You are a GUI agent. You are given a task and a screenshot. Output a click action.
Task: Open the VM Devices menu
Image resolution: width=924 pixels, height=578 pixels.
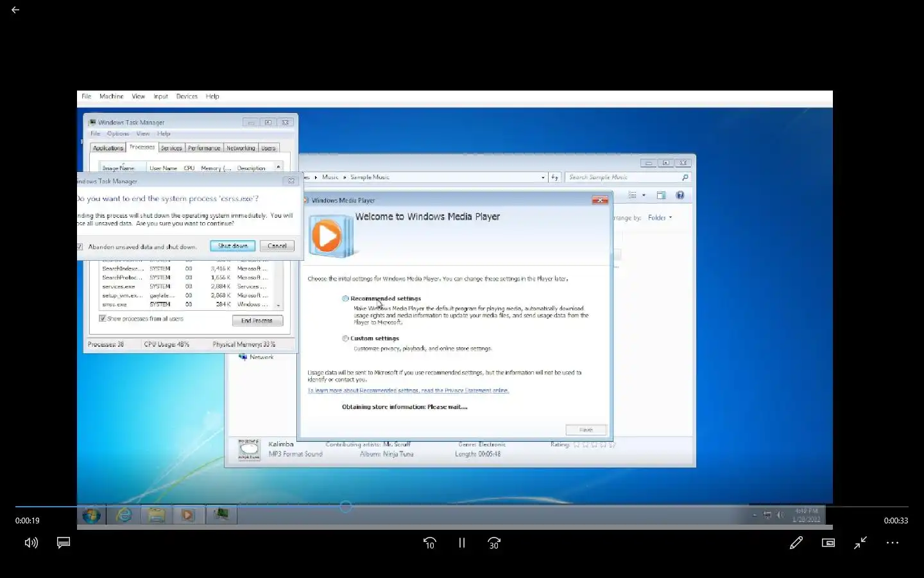point(187,96)
